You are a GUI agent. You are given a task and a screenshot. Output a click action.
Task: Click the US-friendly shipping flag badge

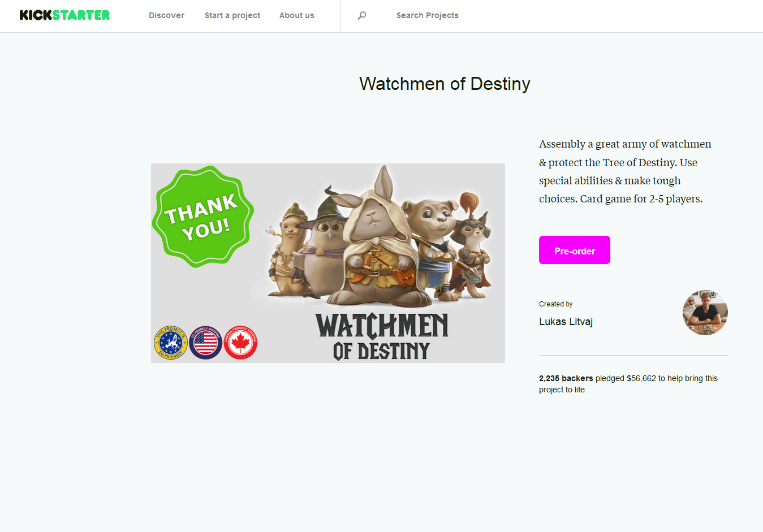pyautogui.click(x=205, y=343)
